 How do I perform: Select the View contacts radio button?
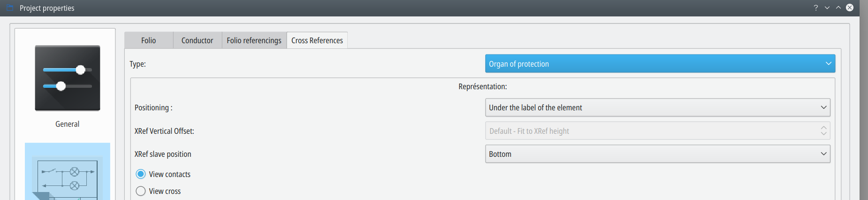tap(141, 174)
